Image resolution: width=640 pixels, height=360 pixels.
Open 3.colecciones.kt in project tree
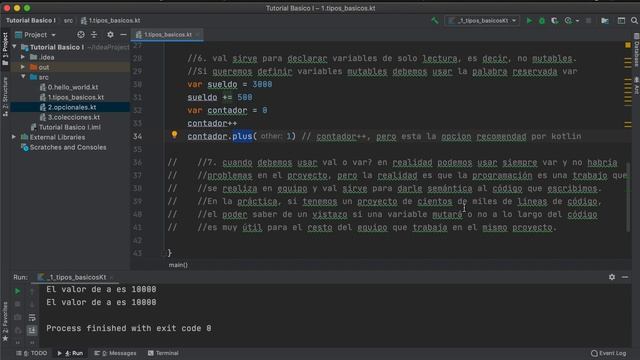coord(70,117)
